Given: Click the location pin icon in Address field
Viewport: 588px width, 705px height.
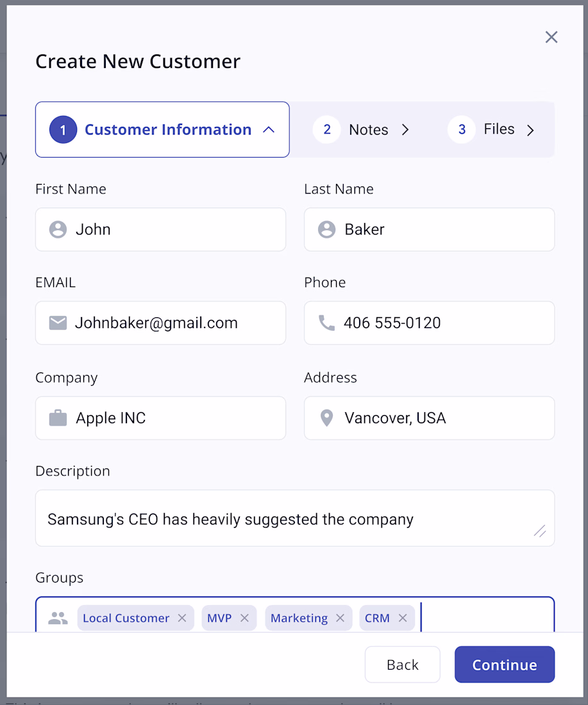Looking at the screenshot, I should coord(327,419).
